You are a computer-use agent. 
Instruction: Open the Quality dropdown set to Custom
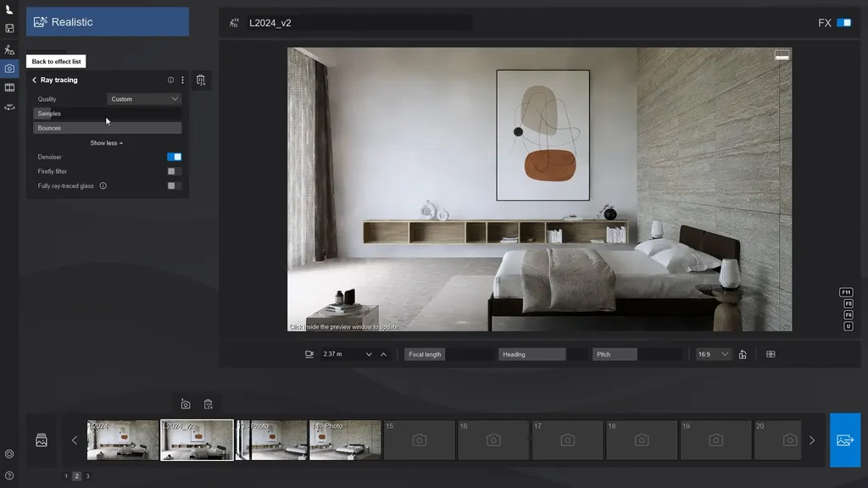pyautogui.click(x=145, y=99)
